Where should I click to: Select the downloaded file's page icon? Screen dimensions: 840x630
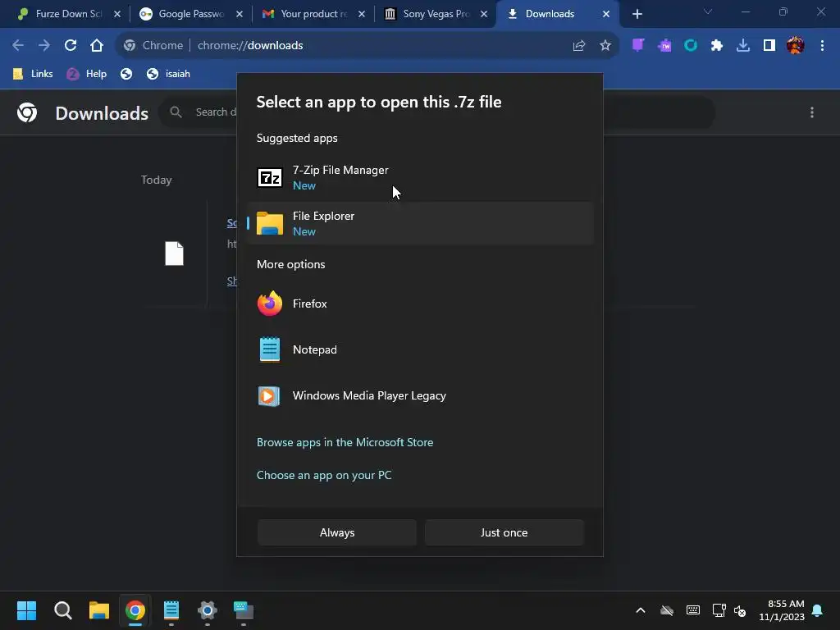174,253
